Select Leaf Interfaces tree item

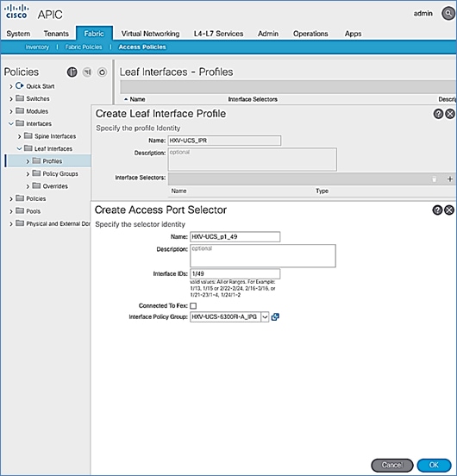pyautogui.click(x=53, y=148)
